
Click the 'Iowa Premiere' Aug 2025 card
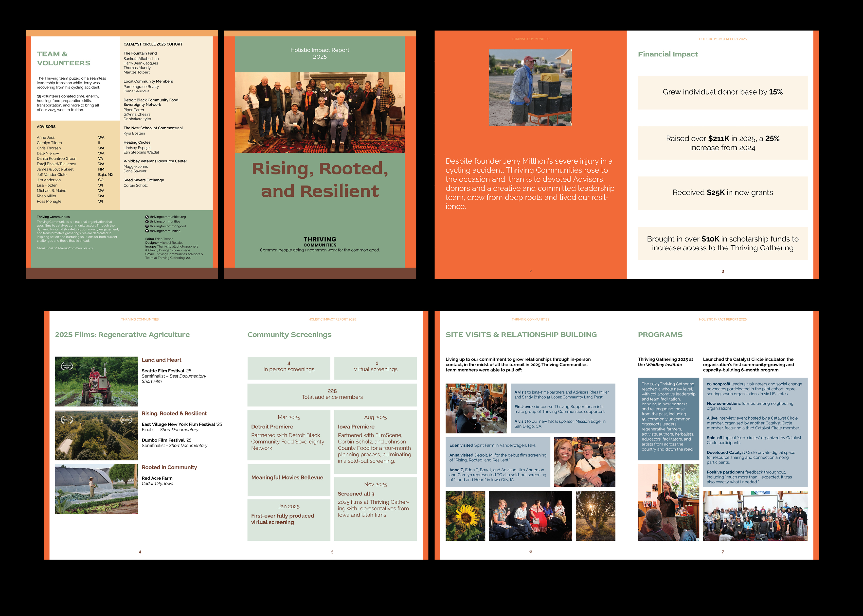point(375,442)
